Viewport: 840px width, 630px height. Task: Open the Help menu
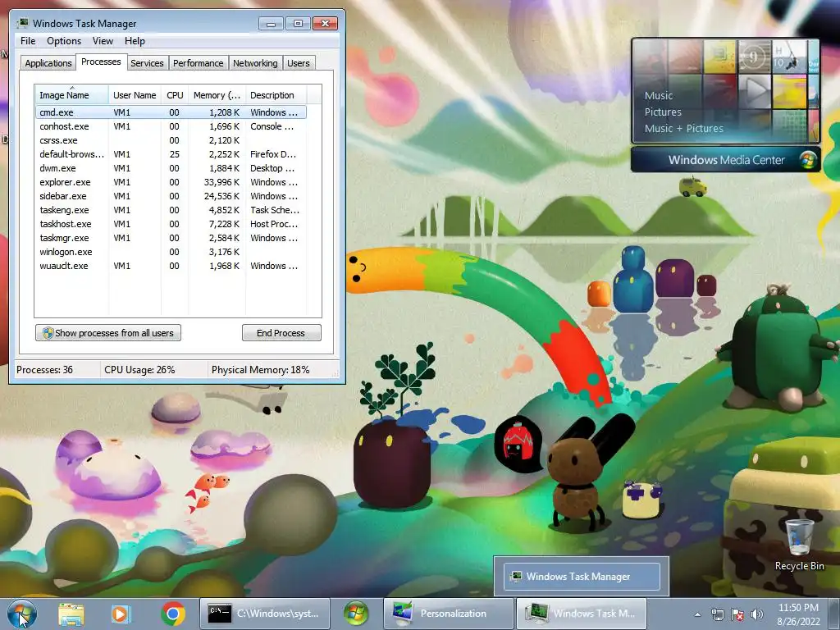pos(135,41)
